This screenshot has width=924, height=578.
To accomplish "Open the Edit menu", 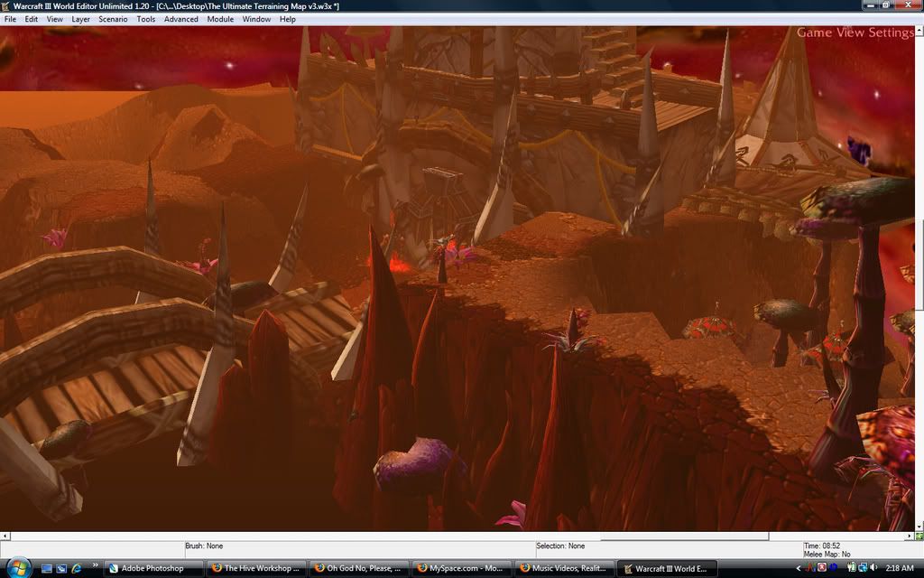I will tap(32, 19).
